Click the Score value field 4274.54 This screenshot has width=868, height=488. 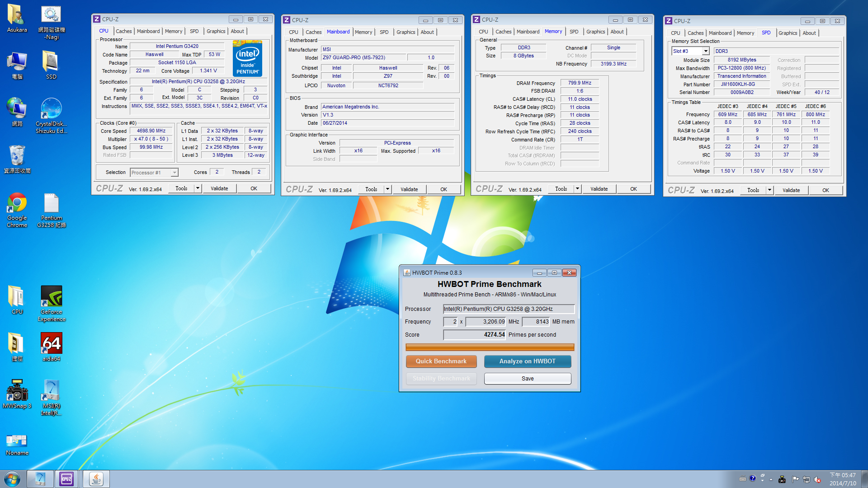(x=474, y=335)
